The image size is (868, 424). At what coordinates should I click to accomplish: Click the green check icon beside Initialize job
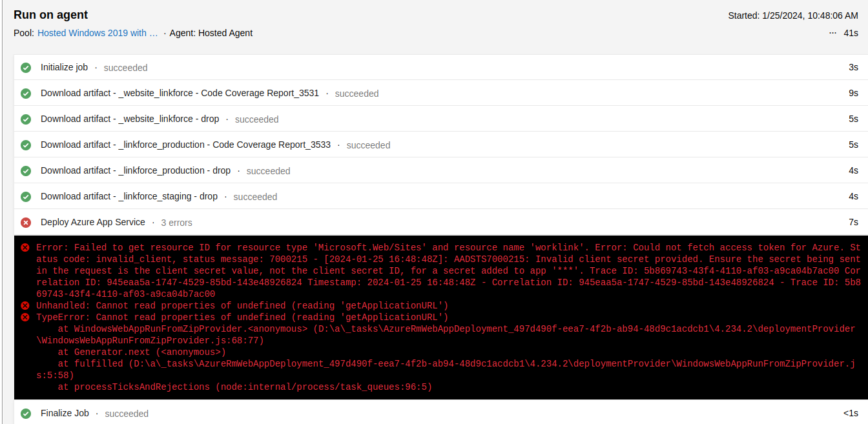point(26,68)
